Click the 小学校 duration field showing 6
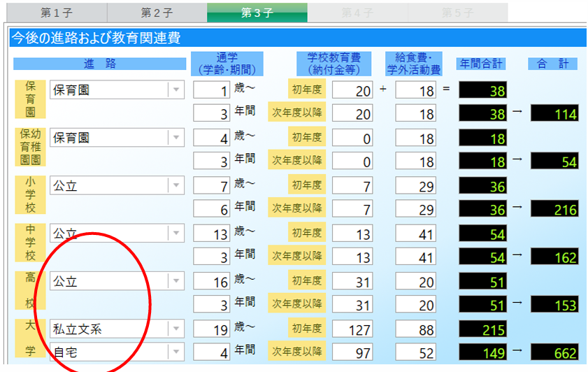The width and height of the screenshot is (588, 372). tap(212, 209)
